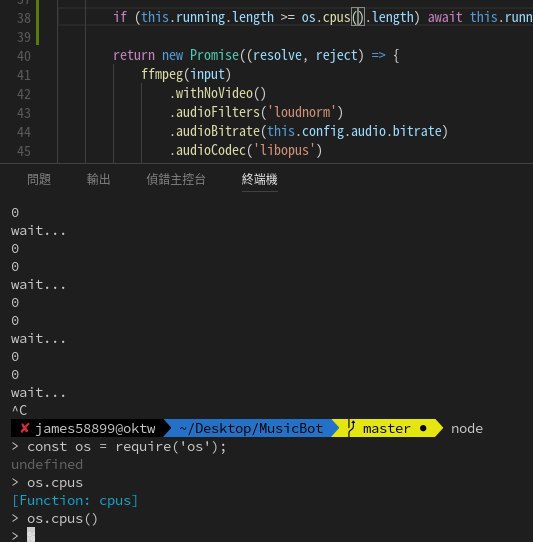Click the git branch icon before master
This screenshot has height=542, width=533.
(351, 428)
